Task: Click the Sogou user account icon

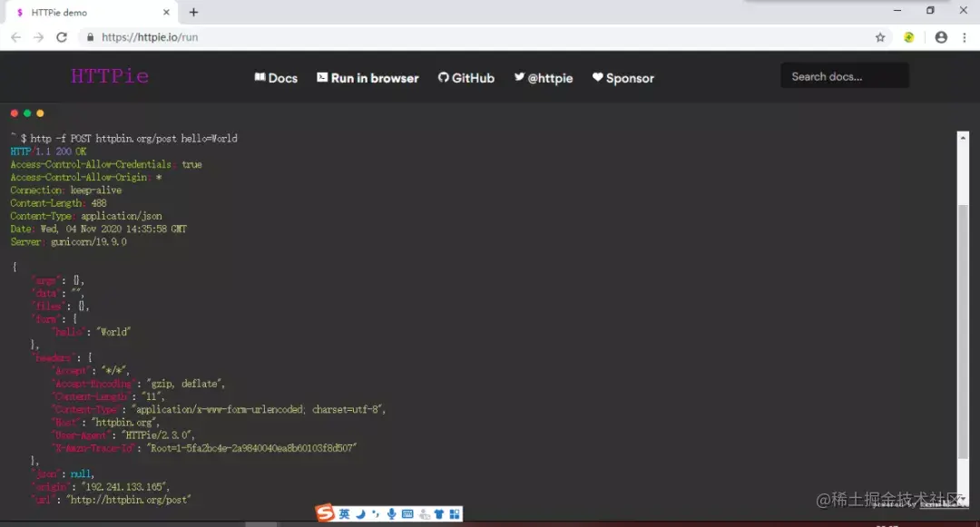Action: coord(425,514)
